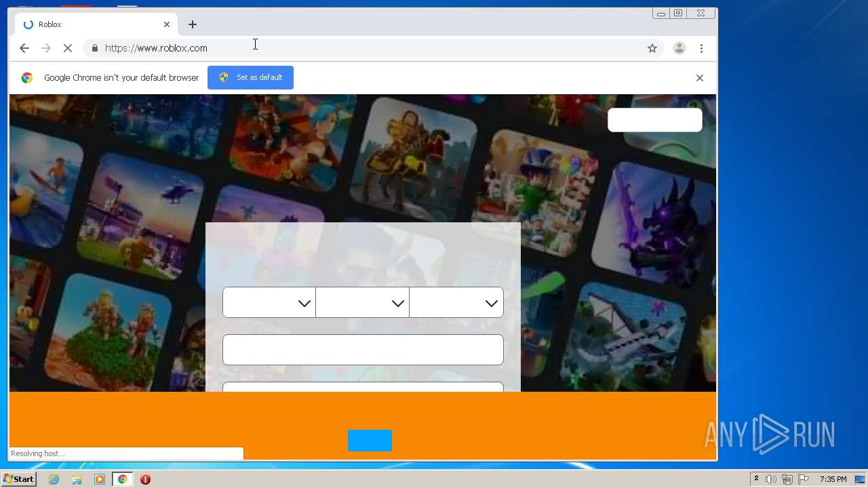
Task: Open the Windows Start menu
Action: (x=19, y=479)
